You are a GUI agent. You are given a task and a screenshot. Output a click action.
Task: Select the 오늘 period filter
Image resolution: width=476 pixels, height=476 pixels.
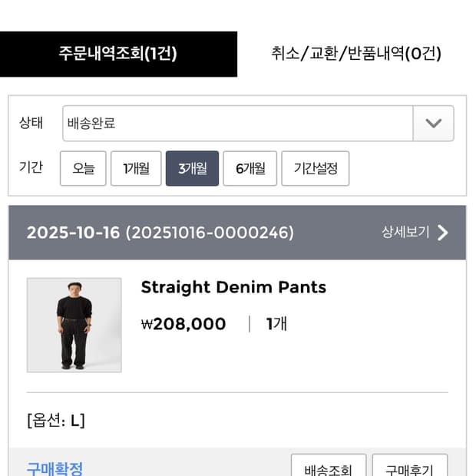click(x=83, y=169)
